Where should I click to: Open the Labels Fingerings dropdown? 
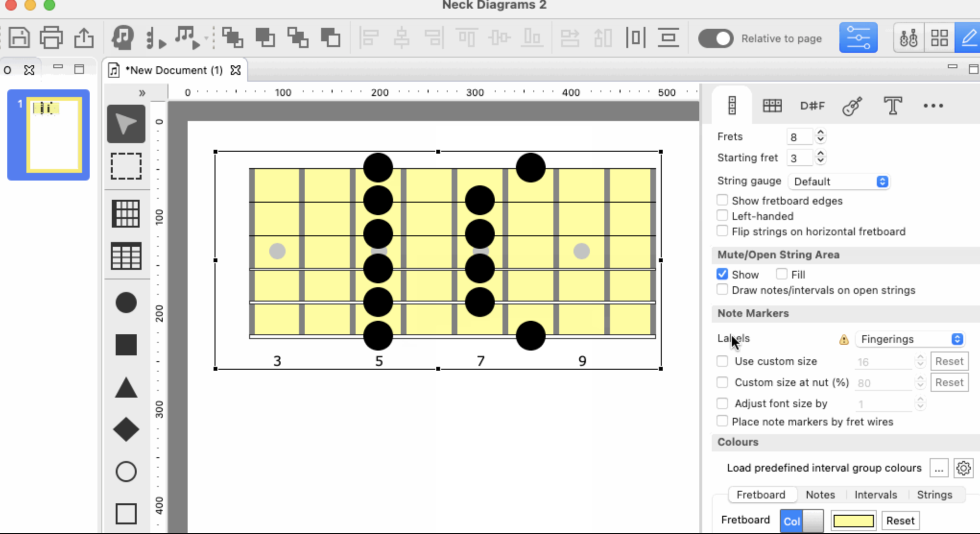[x=910, y=339]
